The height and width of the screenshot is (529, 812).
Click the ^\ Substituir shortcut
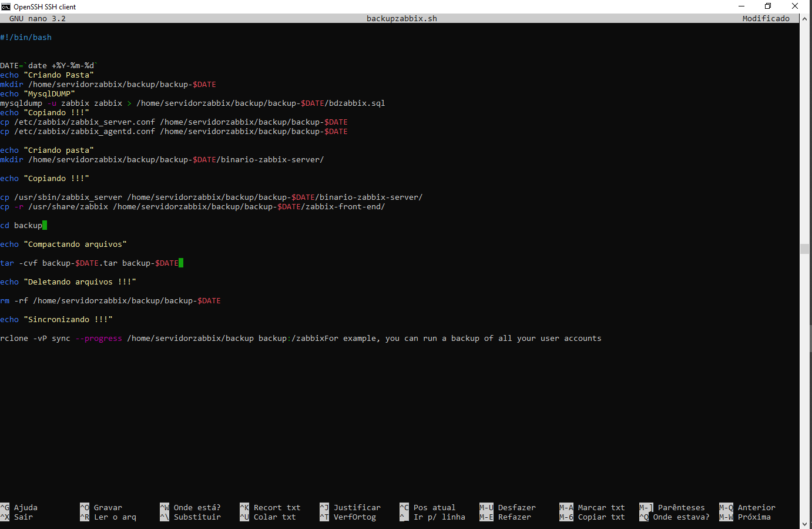point(190,517)
